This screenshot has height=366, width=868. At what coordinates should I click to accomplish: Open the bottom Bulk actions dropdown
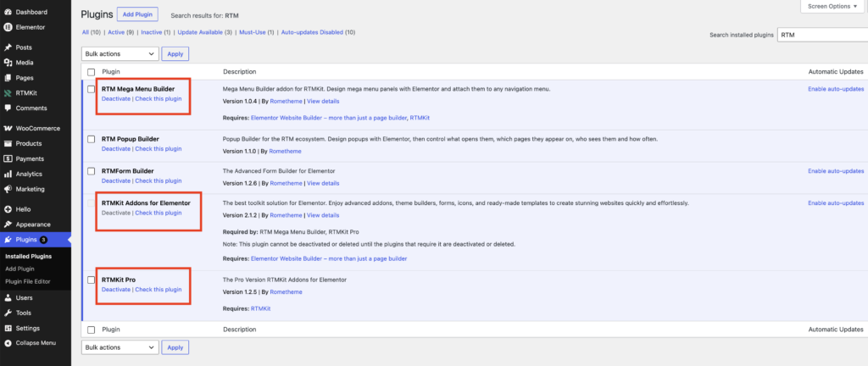pyautogui.click(x=120, y=347)
